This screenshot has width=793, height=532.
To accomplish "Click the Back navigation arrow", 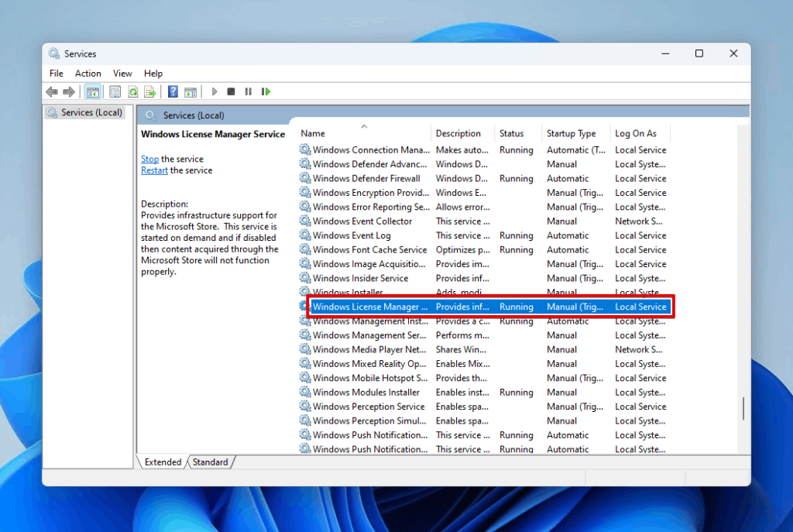I will 52,91.
